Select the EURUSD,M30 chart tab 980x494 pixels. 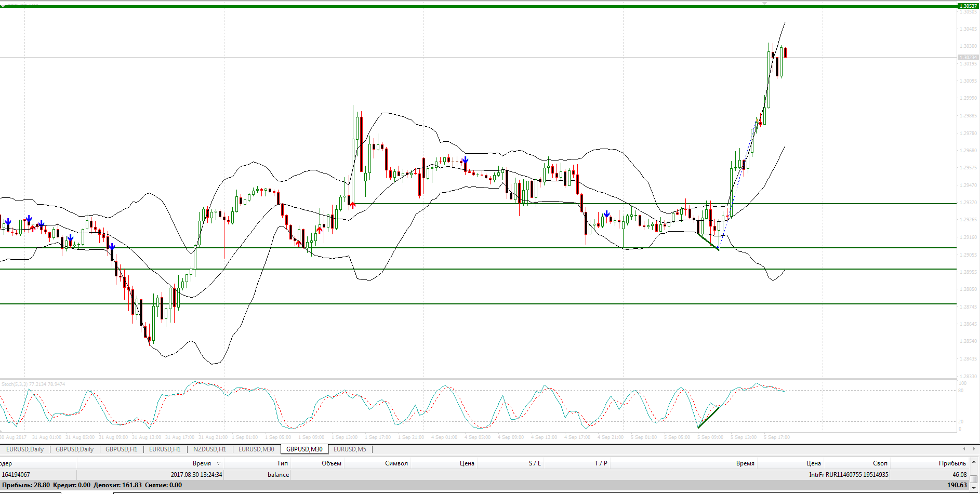[x=256, y=449]
